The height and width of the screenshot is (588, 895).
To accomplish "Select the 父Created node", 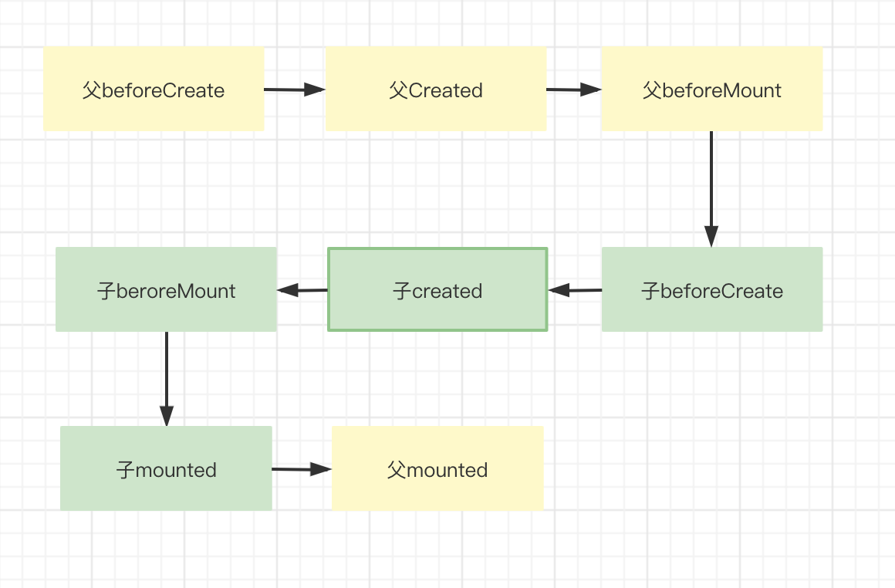I will [435, 89].
